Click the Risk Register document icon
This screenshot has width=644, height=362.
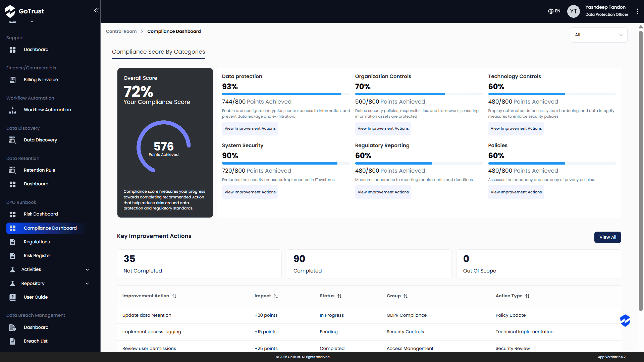point(13,256)
